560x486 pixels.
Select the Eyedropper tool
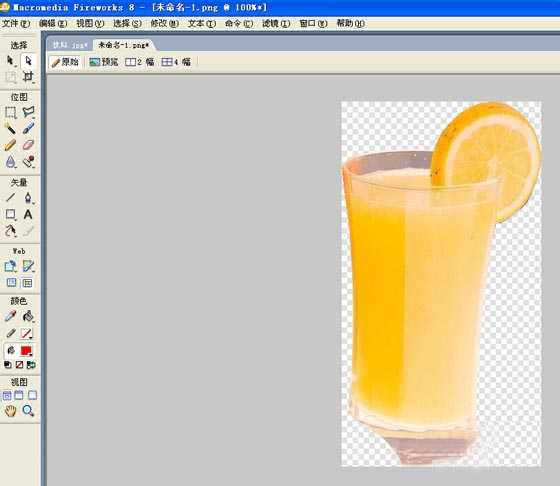[x=10, y=316]
